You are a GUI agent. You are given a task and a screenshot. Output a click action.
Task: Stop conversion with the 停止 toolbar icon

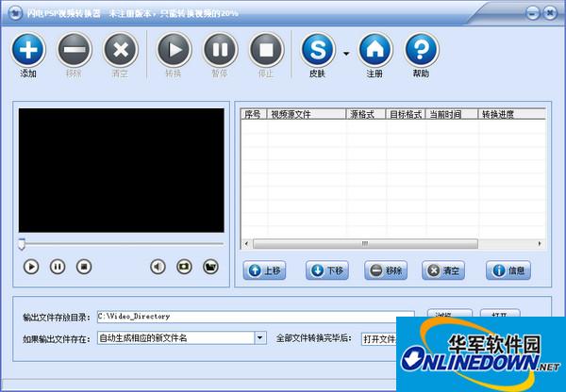[266, 49]
